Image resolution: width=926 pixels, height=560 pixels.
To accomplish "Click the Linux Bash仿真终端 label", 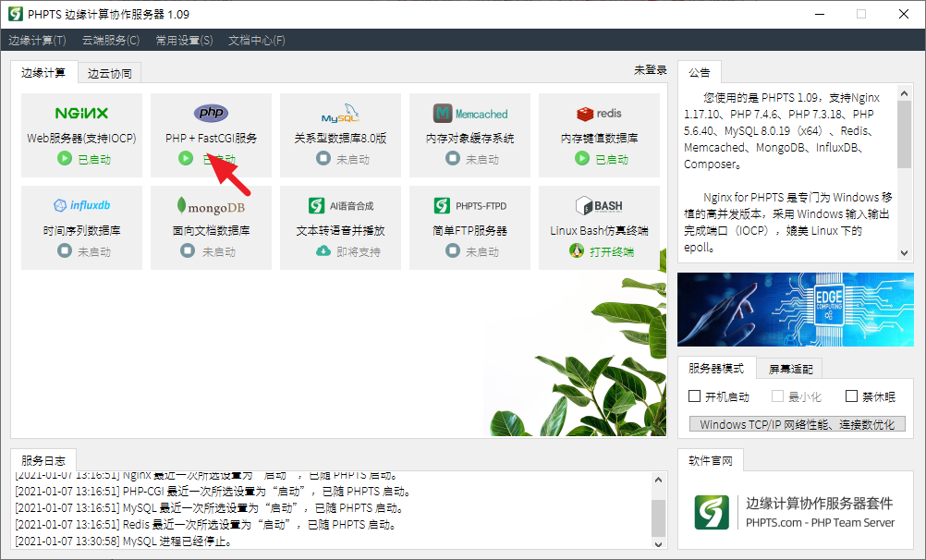I will click(x=599, y=230).
